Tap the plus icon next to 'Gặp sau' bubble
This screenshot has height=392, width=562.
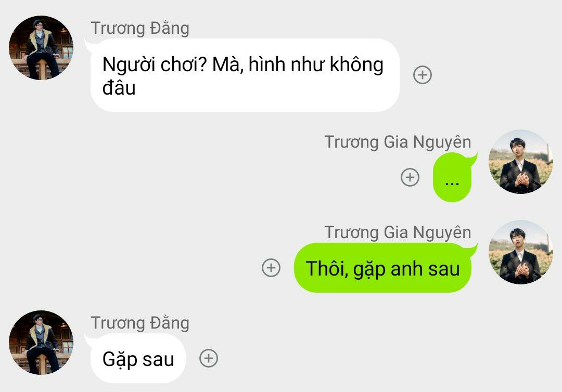coord(209,358)
